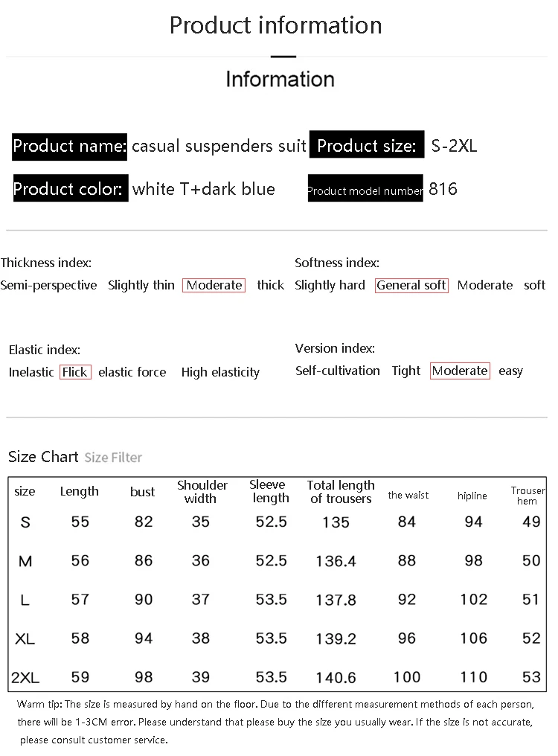Screen dimensions: 558x756
Task: Click the bust column header
Action: pos(142,491)
